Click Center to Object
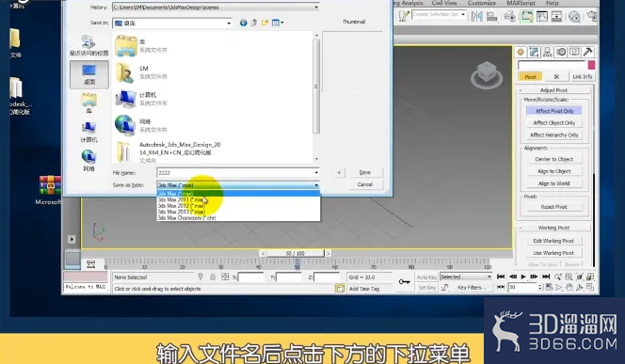This screenshot has width=625, height=364. tap(553, 159)
